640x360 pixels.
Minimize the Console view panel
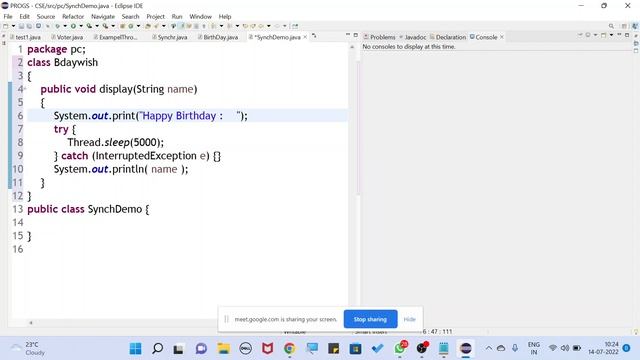[x=619, y=35]
